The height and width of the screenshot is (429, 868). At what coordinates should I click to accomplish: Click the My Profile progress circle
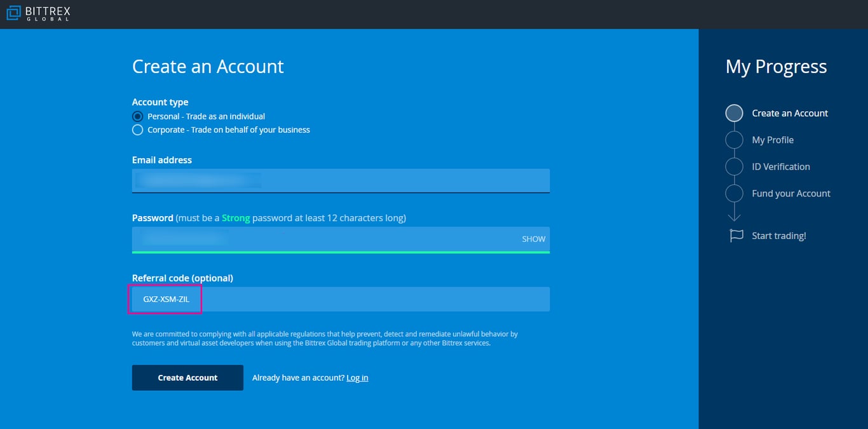tap(734, 139)
